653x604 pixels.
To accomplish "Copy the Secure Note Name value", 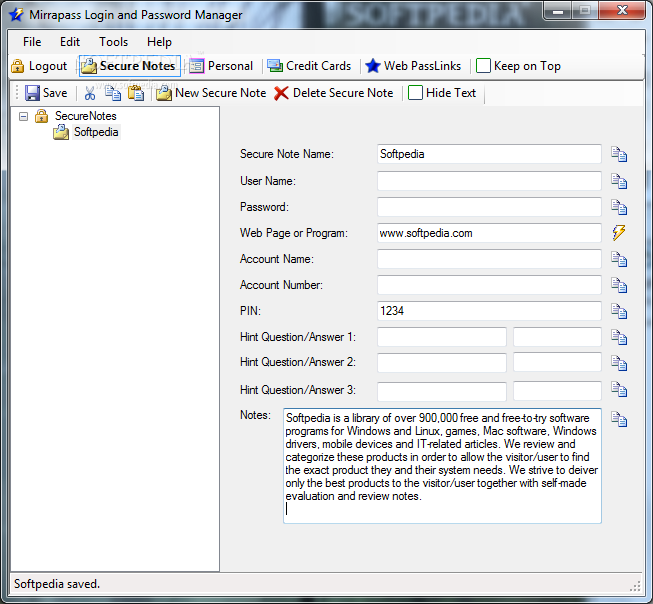I will pyautogui.click(x=619, y=154).
